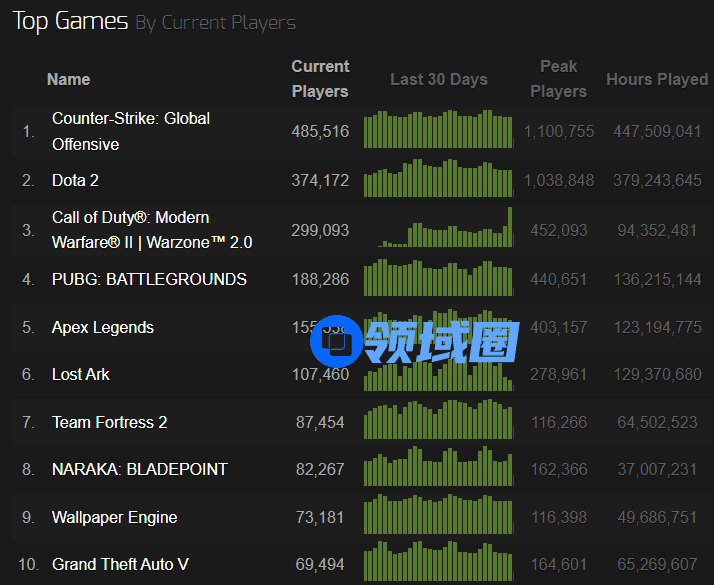Open the Apex Legends entry
714x585 pixels.
point(103,327)
